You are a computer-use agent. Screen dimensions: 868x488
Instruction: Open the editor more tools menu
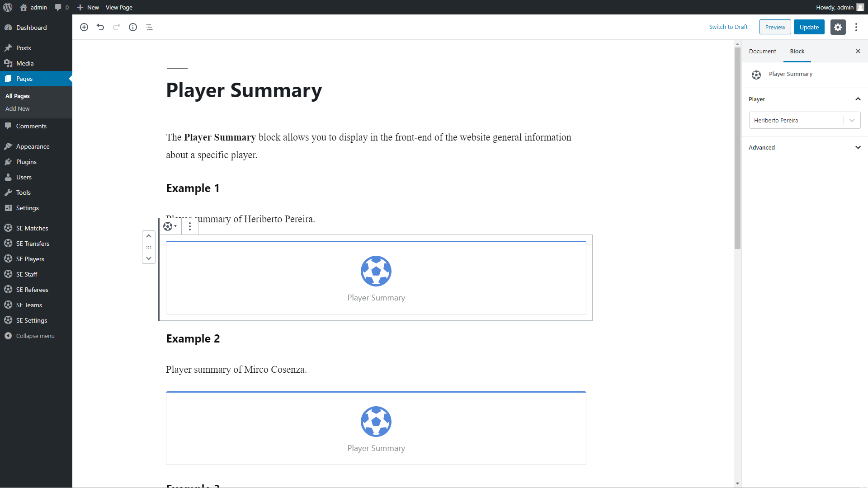[x=856, y=27]
